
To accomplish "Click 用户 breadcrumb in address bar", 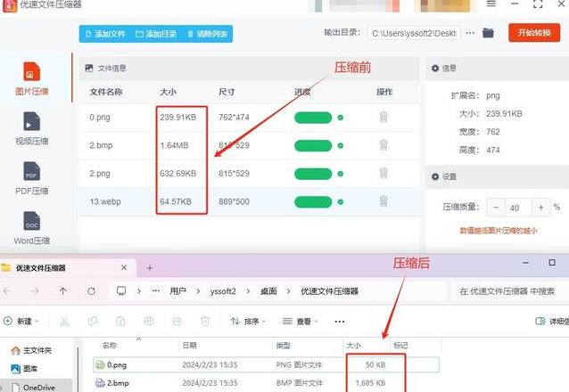I will [x=177, y=291].
